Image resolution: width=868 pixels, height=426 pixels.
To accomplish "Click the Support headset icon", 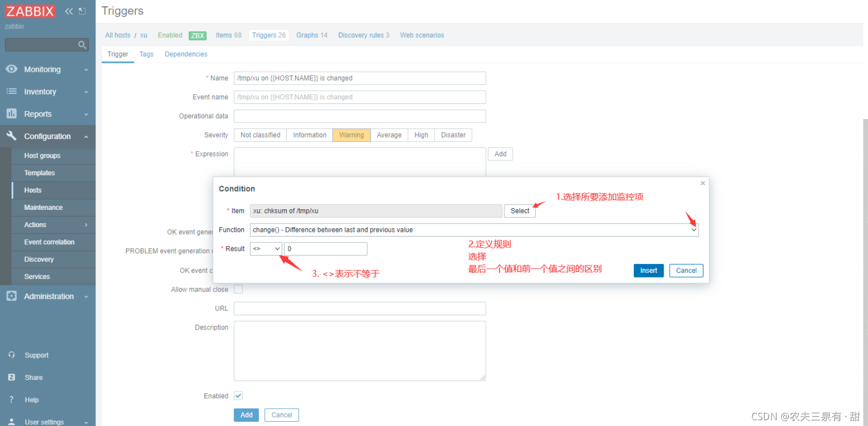I will tap(12, 355).
